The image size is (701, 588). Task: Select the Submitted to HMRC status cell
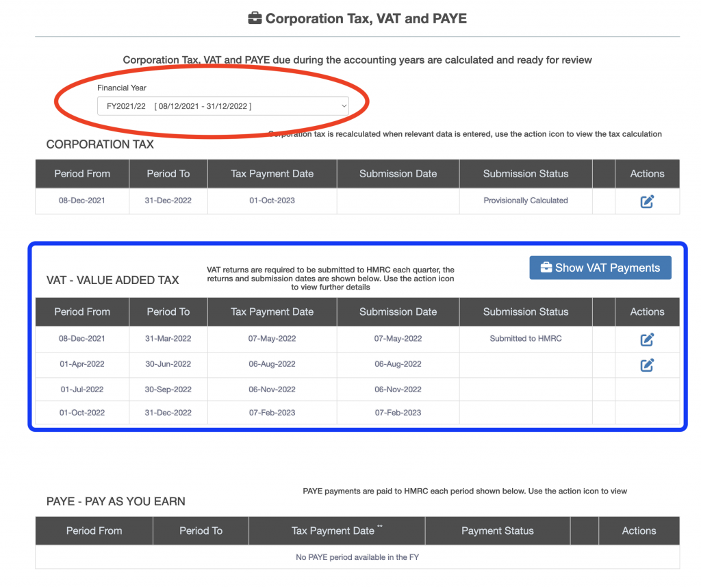tap(525, 338)
